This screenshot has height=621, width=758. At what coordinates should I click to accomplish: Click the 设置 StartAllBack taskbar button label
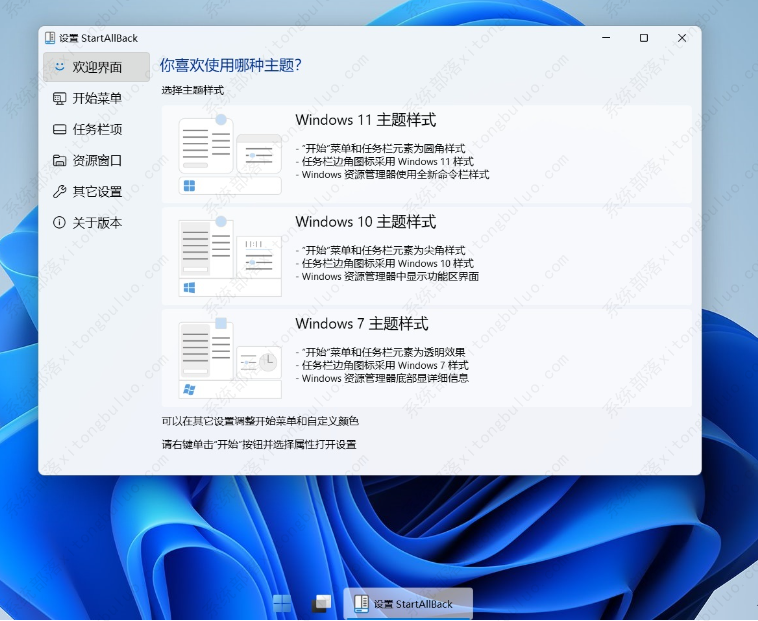pyautogui.click(x=413, y=604)
